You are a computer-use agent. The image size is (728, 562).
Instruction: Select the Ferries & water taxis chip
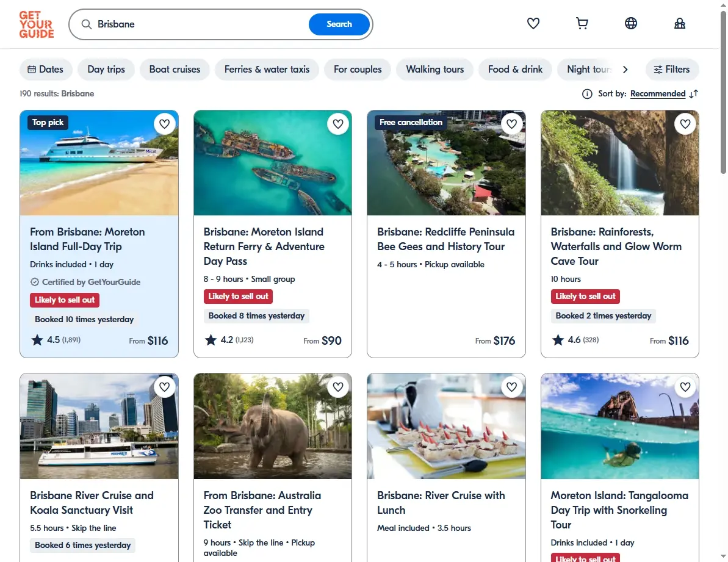(x=267, y=69)
